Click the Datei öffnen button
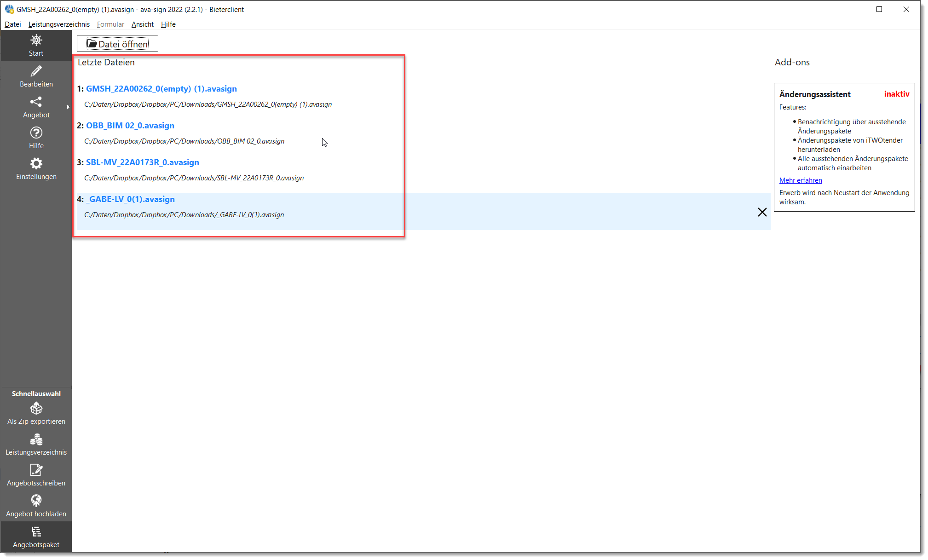 (117, 44)
